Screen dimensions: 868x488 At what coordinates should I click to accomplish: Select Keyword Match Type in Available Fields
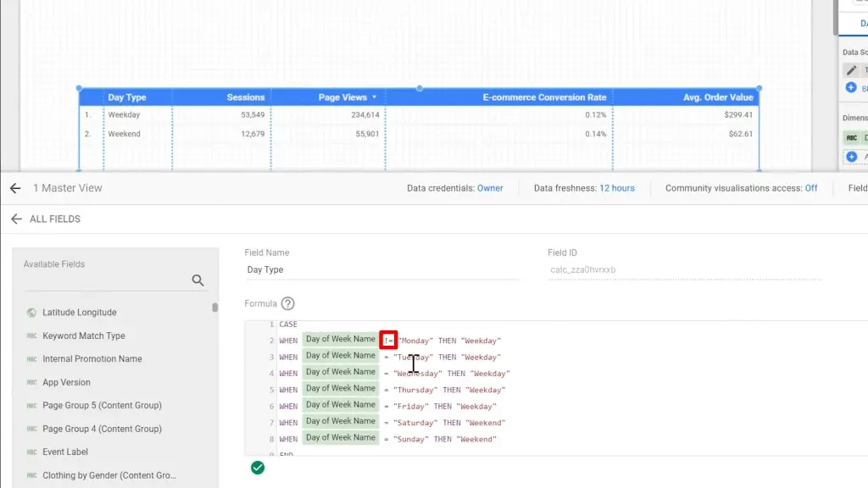pyautogui.click(x=84, y=335)
